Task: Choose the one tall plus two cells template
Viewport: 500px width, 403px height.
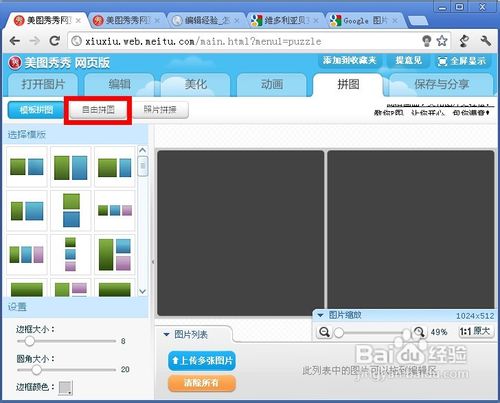Action: tap(115, 255)
